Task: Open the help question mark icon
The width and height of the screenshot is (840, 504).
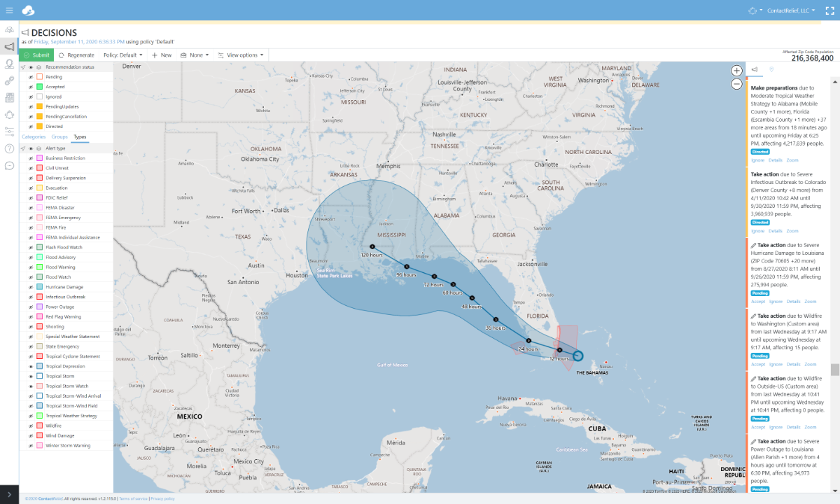Action: 9,148
